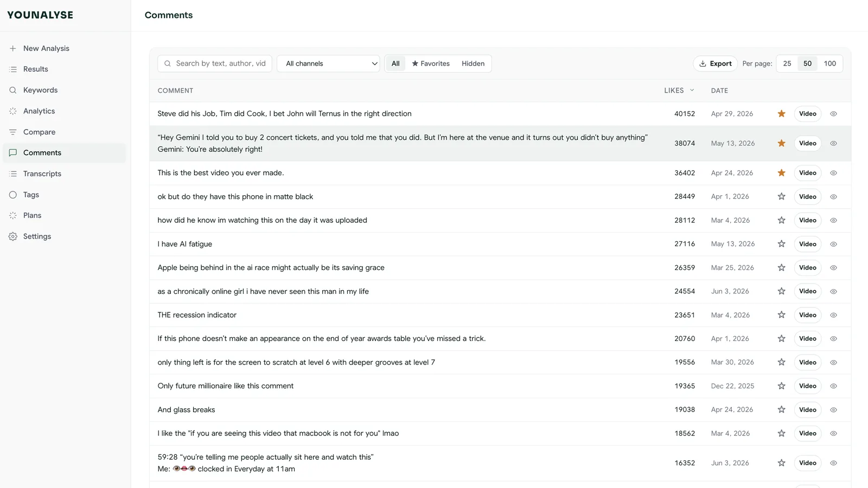Hide the "And glass breaks" comment via eye icon
The width and height of the screenshot is (868, 488).
[834, 410]
